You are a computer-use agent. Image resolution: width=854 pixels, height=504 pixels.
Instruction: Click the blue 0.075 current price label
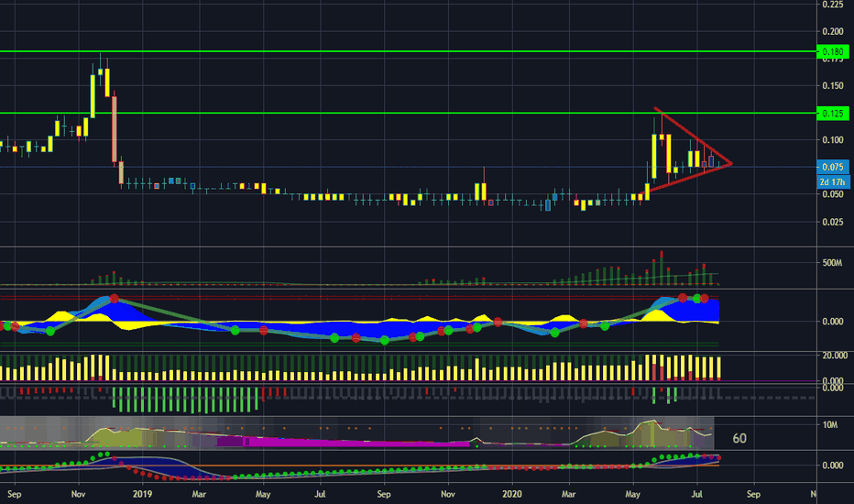tap(833, 168)
